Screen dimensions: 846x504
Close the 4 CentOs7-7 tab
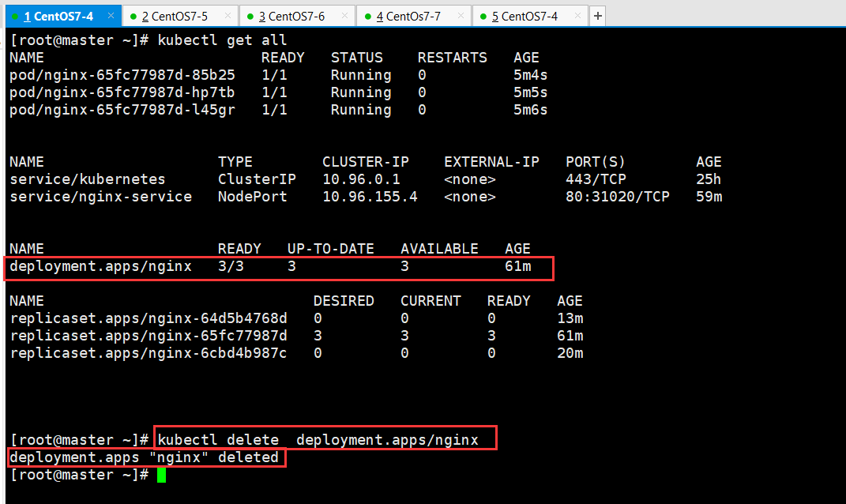click(461, 16)
